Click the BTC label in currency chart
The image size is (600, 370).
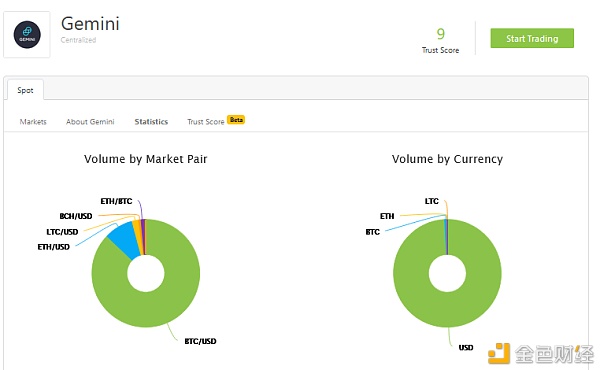click(x=373, y=232)
